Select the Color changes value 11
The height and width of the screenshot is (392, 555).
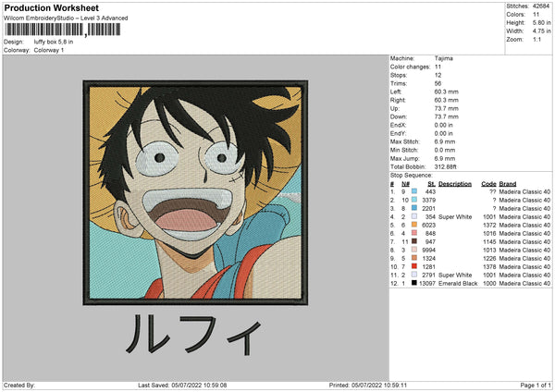pos(438,67)
